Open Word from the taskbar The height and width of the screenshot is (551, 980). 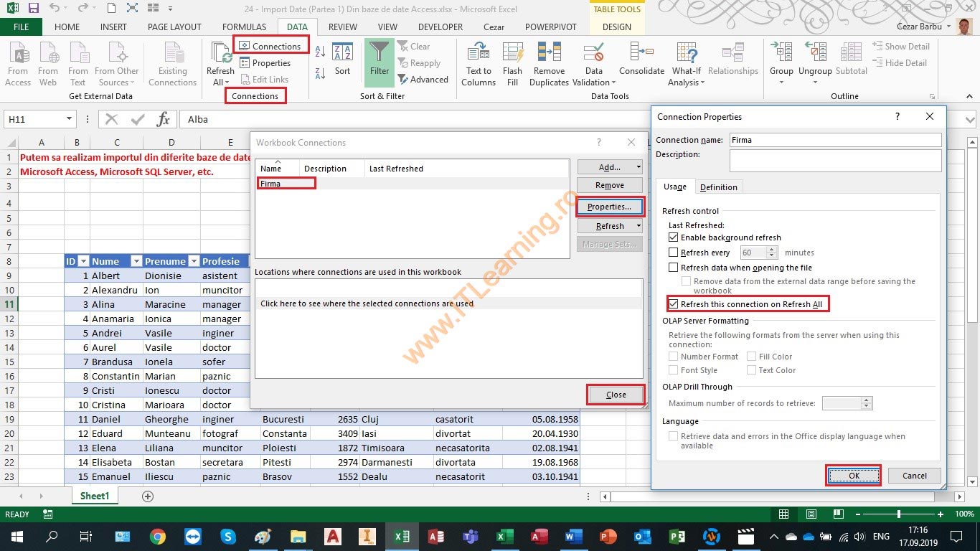[573, 537]
